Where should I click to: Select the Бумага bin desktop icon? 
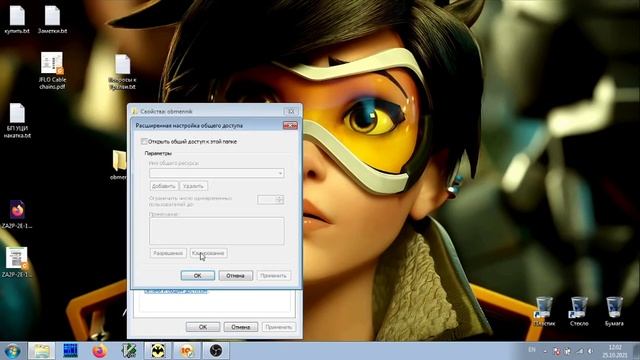coord(614,311)
